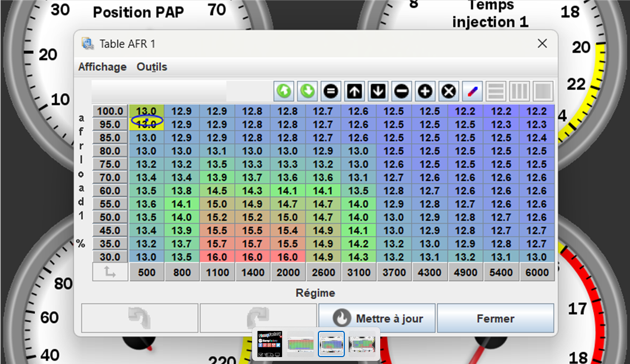The height and width of the screenshot is (364, 630).
Task: Select cell 13.8 at 60.0 load, 800 RPM
Action: click(x=182, y=190)
